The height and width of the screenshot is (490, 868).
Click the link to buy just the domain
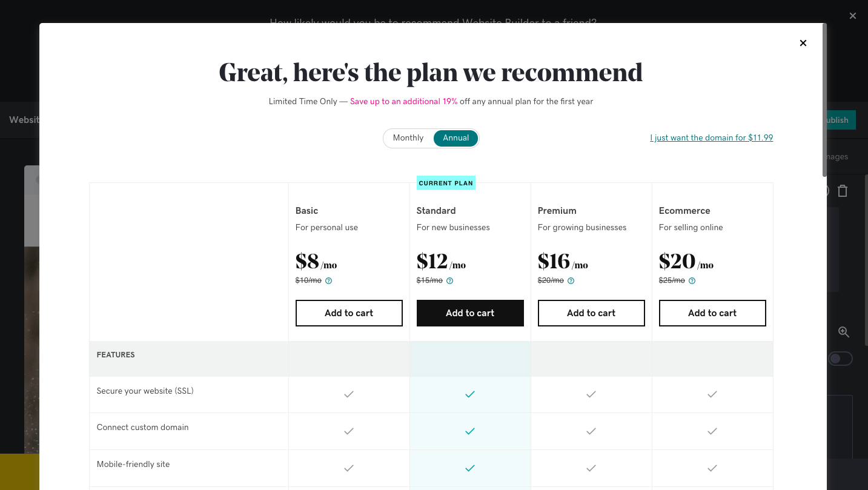711,138
